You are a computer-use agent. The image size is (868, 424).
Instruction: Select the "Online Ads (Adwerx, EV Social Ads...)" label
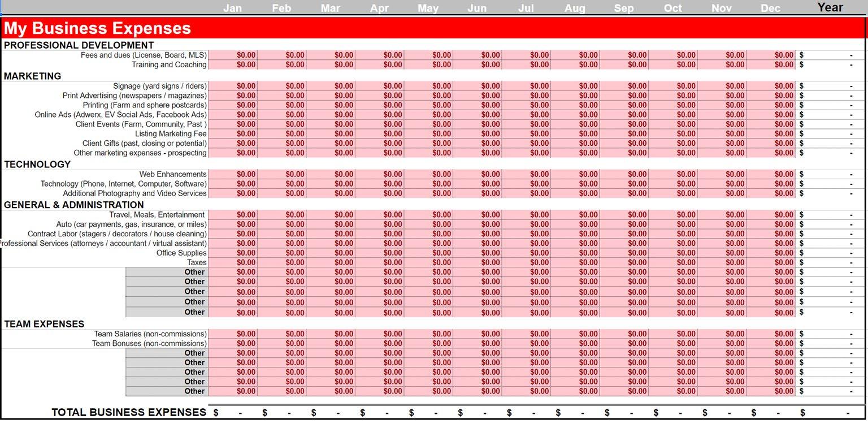[x=121, y=115]
